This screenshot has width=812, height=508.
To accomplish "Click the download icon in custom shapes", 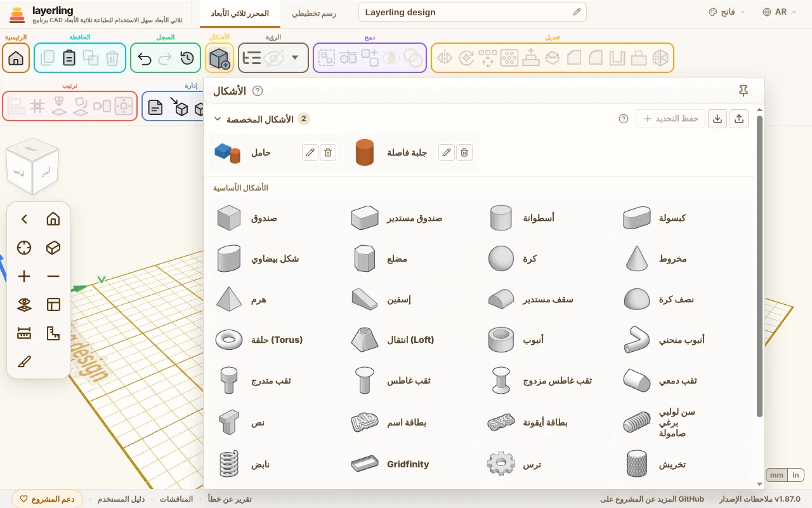I will (717, 119).
